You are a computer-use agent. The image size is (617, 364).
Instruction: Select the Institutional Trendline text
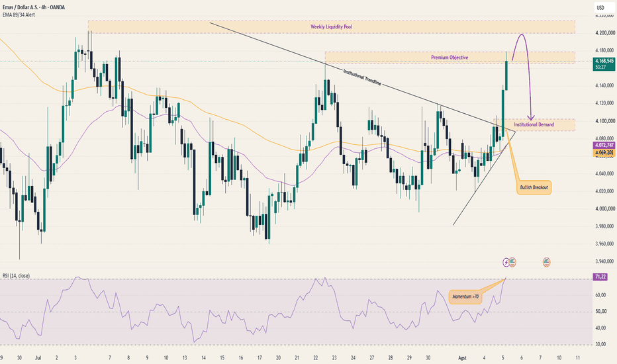point(362,77)
